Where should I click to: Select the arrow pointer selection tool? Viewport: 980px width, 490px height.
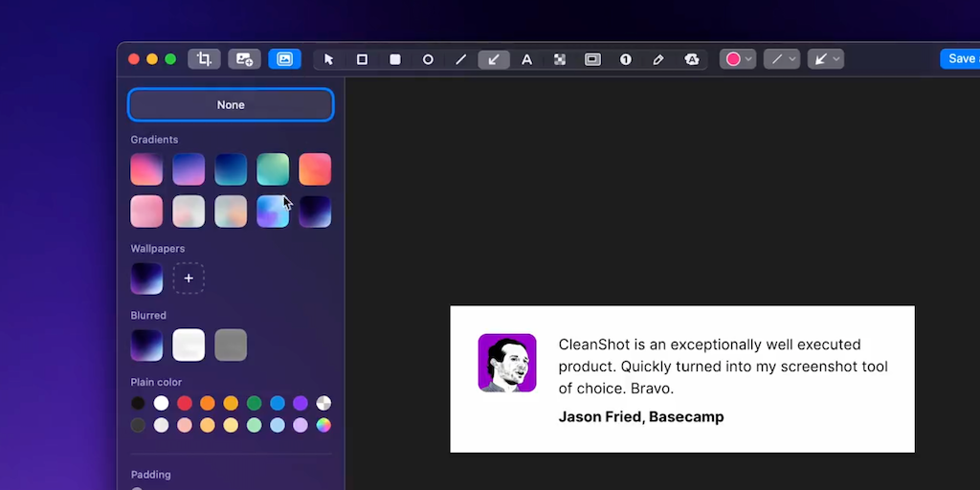329,59
